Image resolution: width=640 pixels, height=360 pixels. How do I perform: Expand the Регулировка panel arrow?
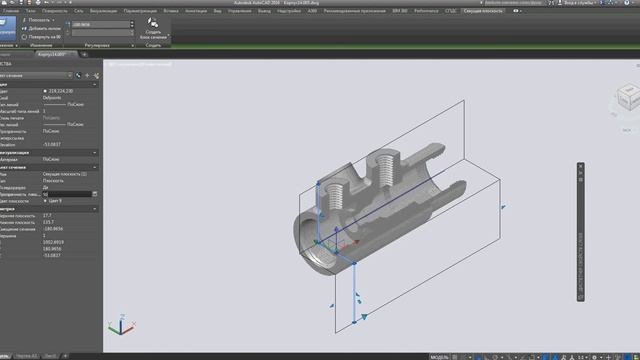tap(133, 45)
